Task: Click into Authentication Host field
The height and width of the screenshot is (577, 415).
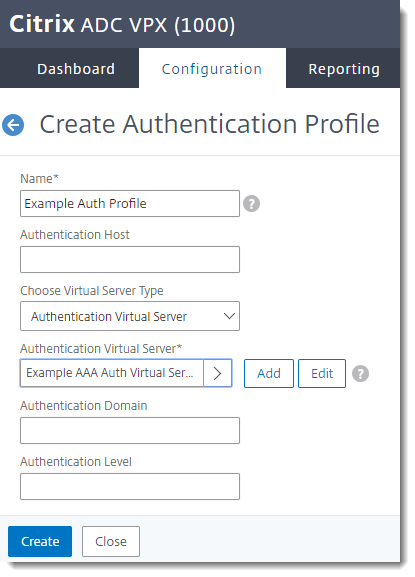Action: coord(130,259)
